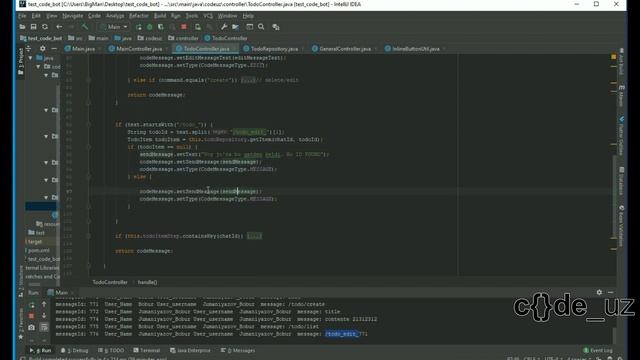
Task: Switch to the MainController.java editor tab
Action: (139, 49)
